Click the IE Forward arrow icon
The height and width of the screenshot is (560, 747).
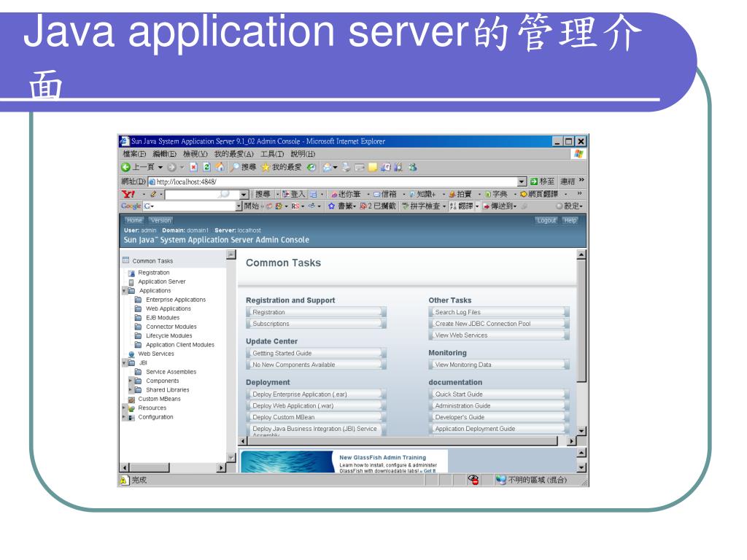(x=172, y=167)
